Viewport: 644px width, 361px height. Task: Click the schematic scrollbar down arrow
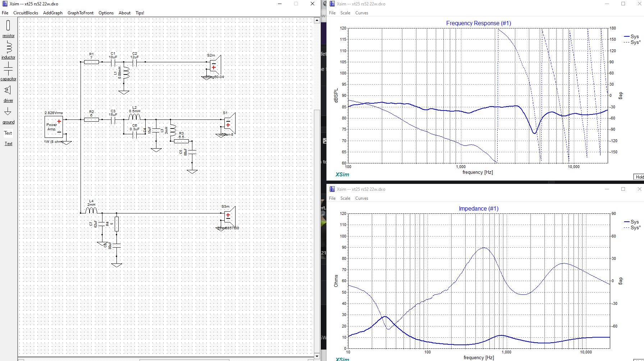pos(317,356)
